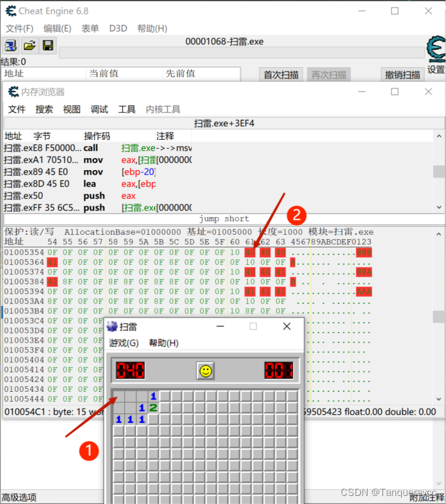The height and width of the screenshot is (504, 446).
Task: Click the 设置 label
Action: click(x=436, y=69)
